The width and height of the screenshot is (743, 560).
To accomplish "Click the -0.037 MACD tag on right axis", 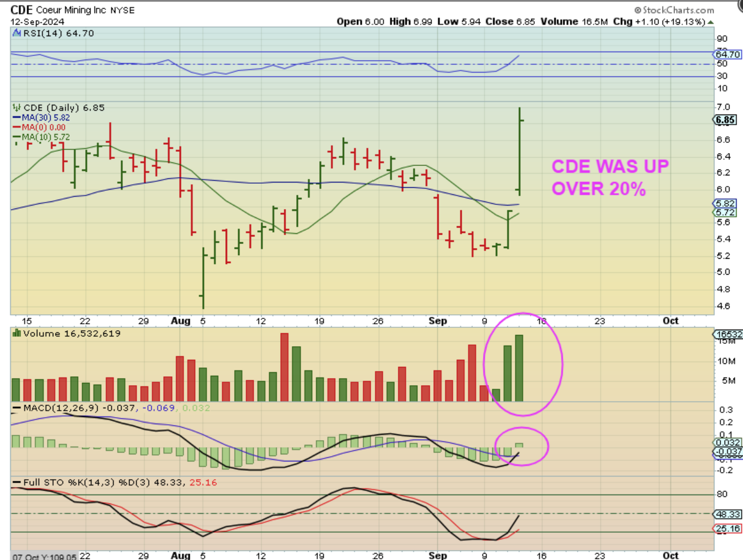I will 727,452.
